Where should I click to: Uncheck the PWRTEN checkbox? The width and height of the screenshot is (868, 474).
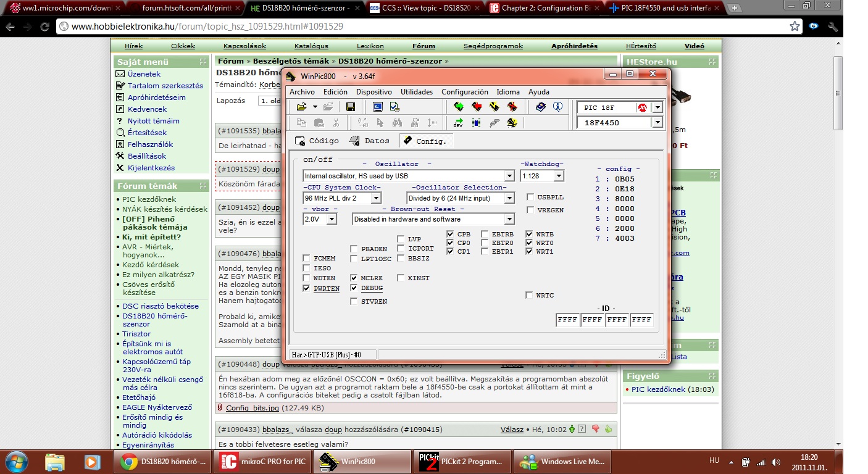coord(307,288)
